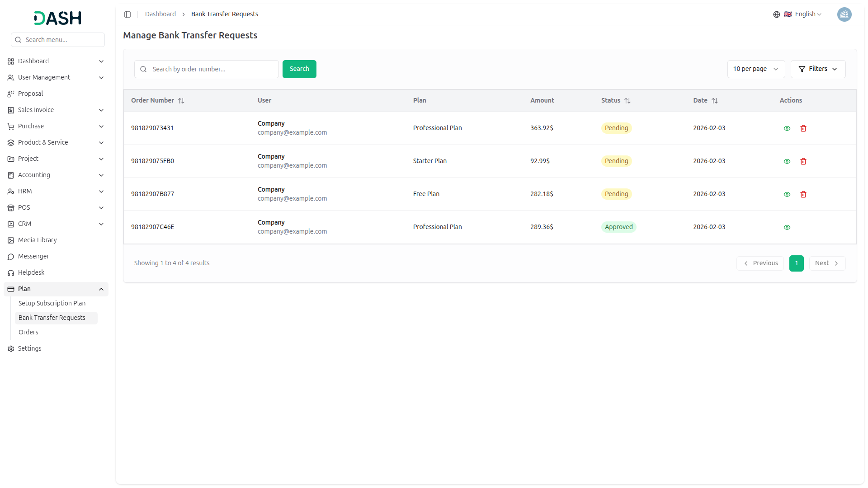Toggle the sidebar collapse icon

(127, 14)
